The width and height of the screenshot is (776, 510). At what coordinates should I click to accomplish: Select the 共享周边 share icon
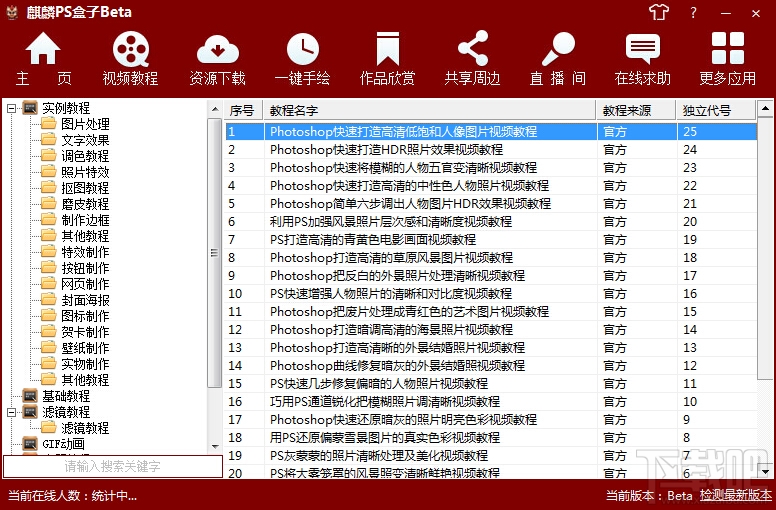click(x=473, y=48)
